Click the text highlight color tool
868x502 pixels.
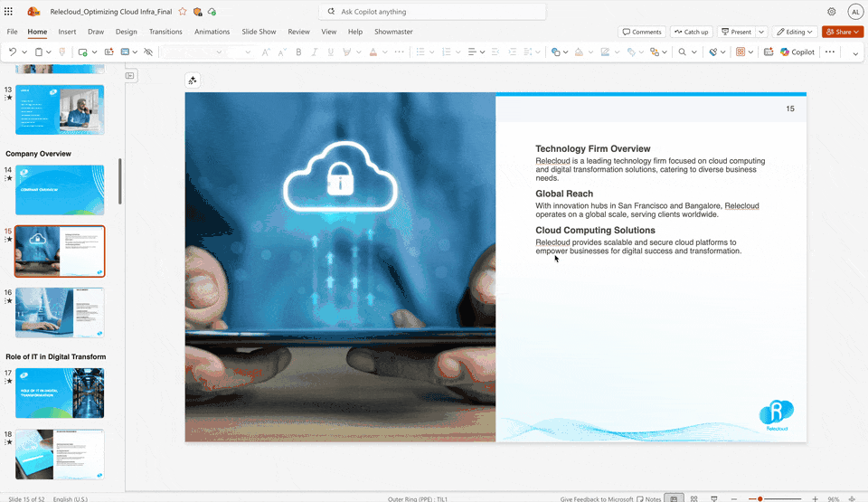pos(347,52)
